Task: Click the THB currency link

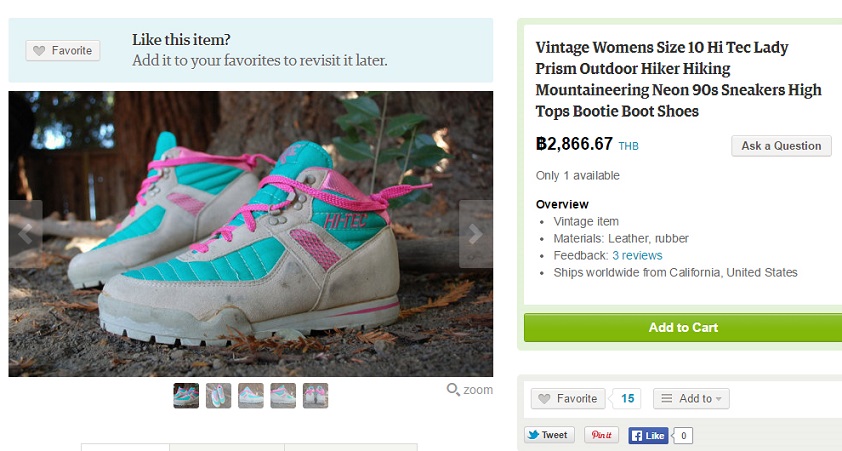Action: (x=628, y=147)
